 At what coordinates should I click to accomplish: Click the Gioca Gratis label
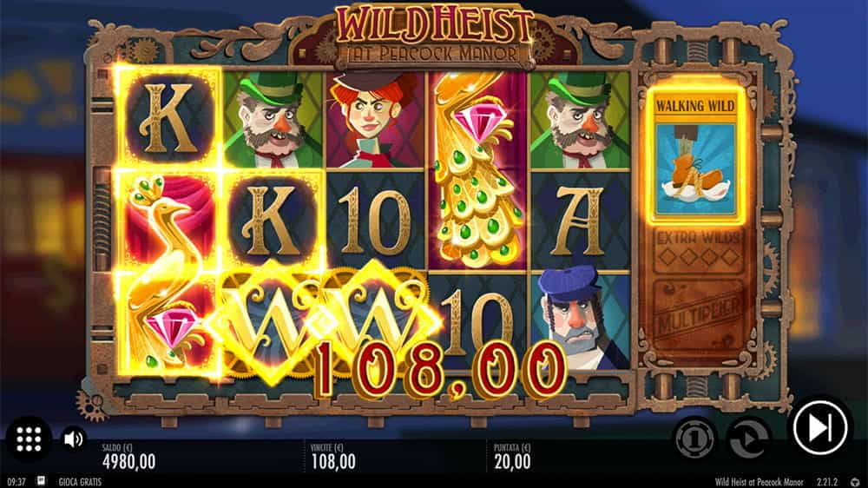80,482
